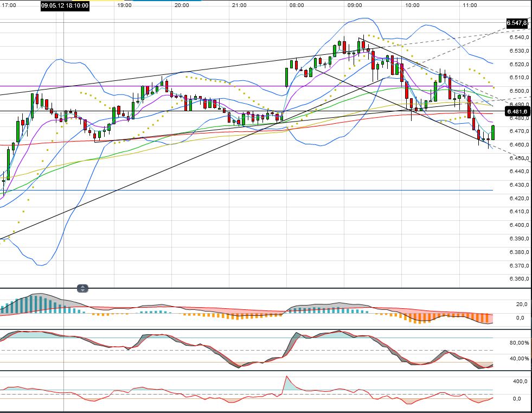Click the 21:00 time axis label
532x413 pixels.
[x=239, y=5]
